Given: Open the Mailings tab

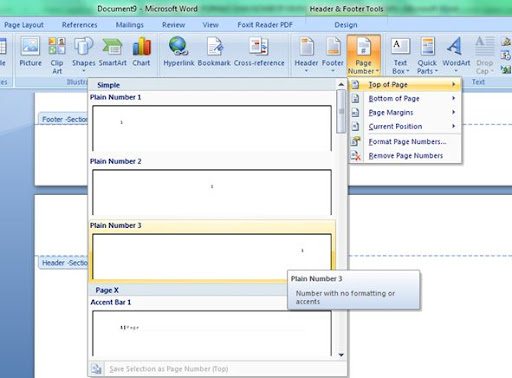Looking at the screenshot, I should [x=129, y=25].
